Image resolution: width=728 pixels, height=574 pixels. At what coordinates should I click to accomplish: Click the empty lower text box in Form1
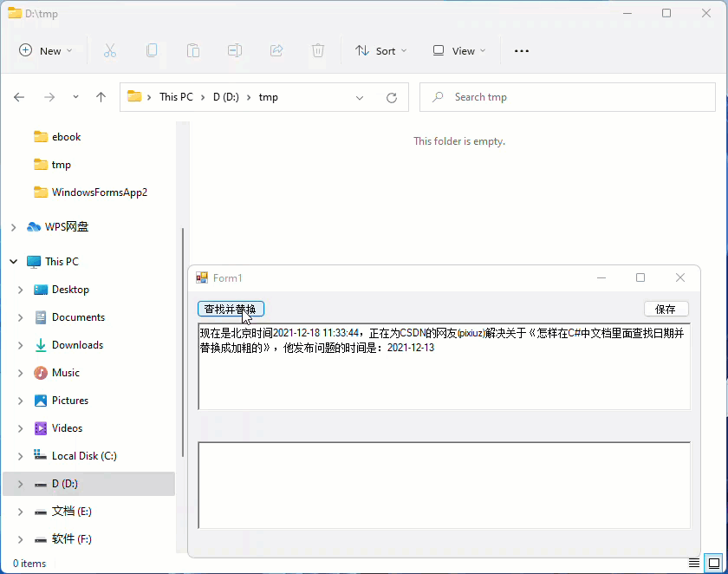click(445, 486)
